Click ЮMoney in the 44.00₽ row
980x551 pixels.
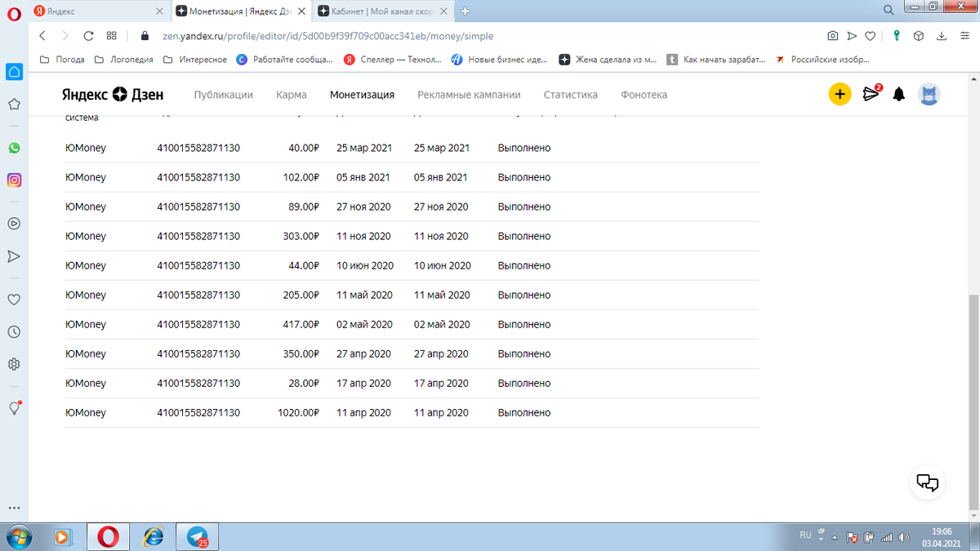86,266
